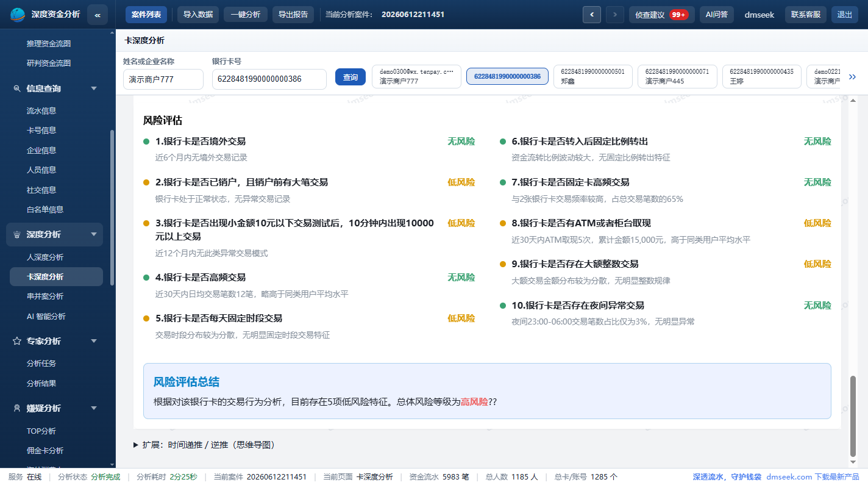Viewport: 868px width, 485px height.
Task: Select the 案件列表 toolbar tab
Action: pyautogui.click(x=146, y=15)
